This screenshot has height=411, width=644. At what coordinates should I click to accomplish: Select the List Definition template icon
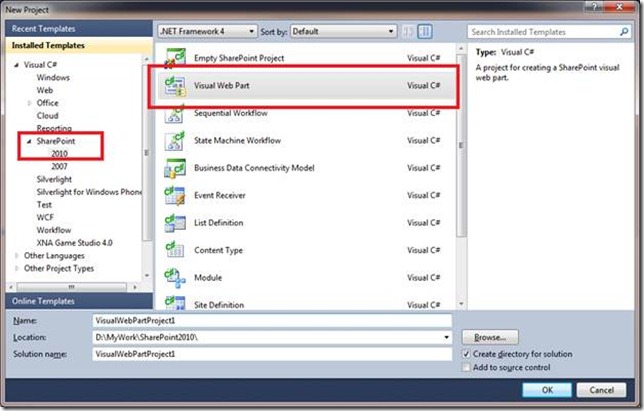(176, 224)
